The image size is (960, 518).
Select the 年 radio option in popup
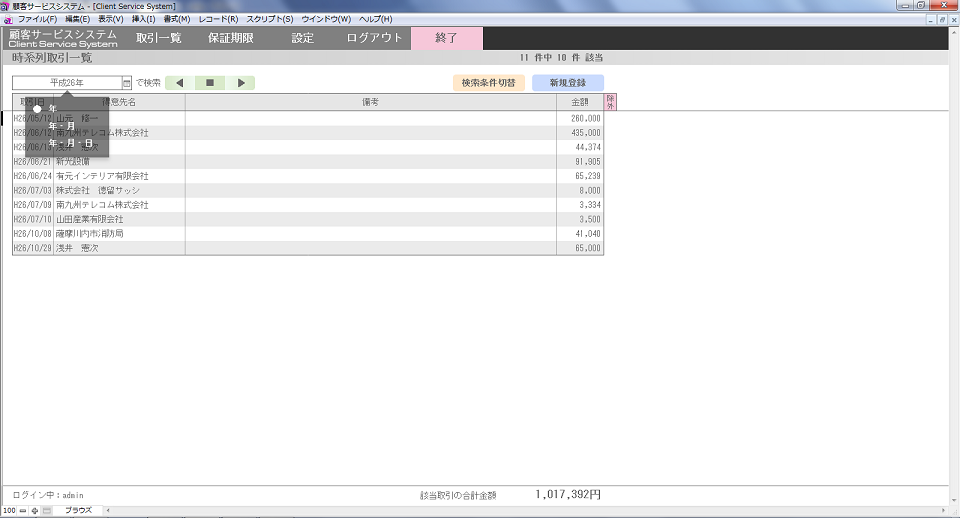[x=38, y=109]
